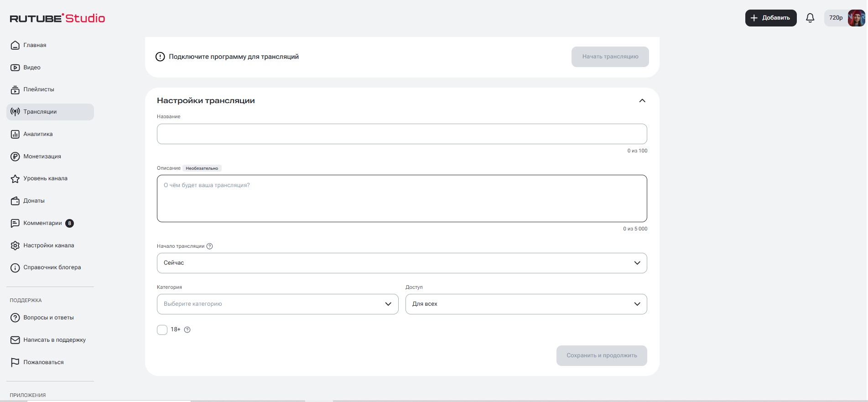The image size is (868, 402).
Task: Click Сохранить и продолжить button
Action: pyautogui.click(x=602, y=355)
